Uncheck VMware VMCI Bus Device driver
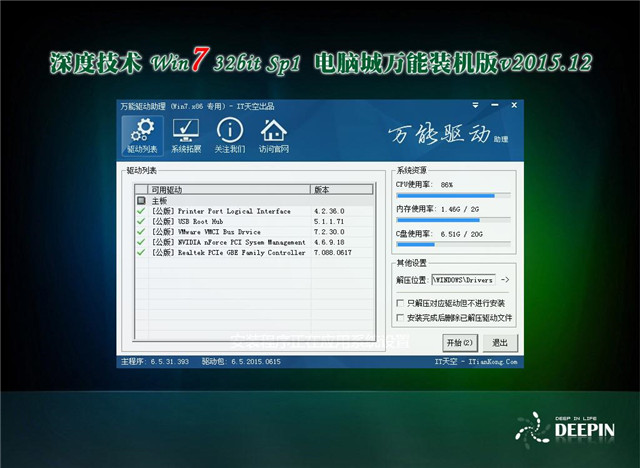This screenshot has width=640, height=468. (141, 231)
